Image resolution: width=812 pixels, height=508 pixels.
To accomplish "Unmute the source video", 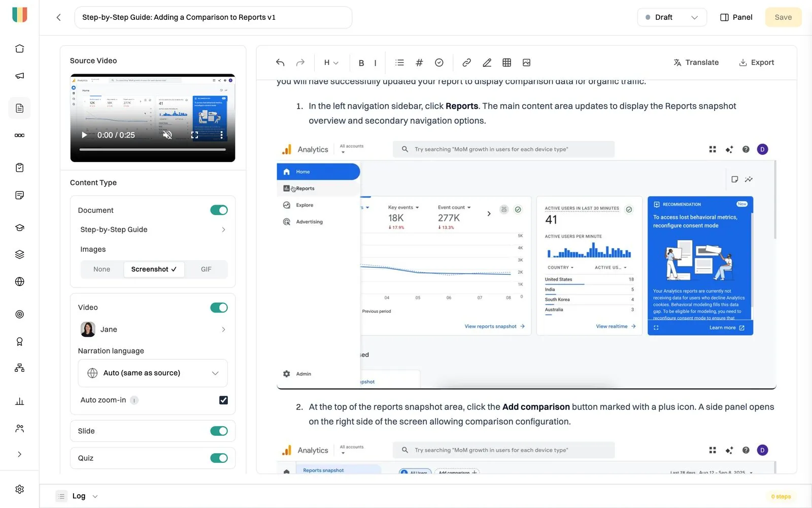I will pos(167,135).
